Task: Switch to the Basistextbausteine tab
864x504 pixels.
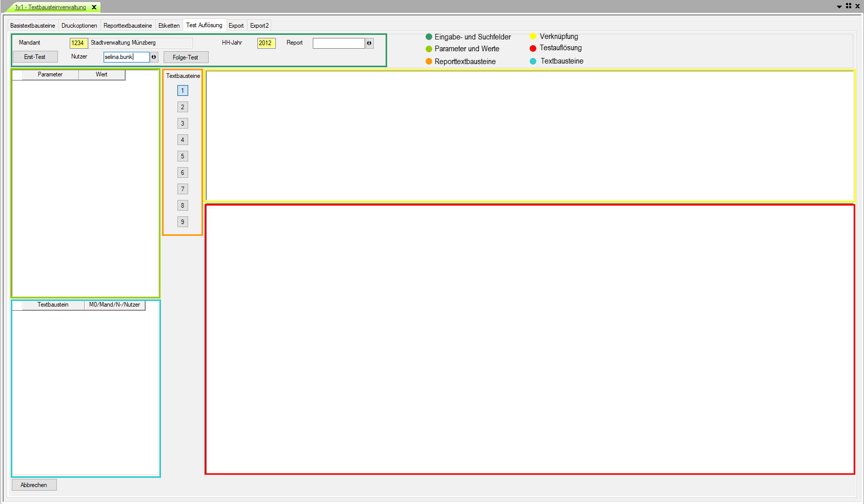Action: [x=32, y=26]
